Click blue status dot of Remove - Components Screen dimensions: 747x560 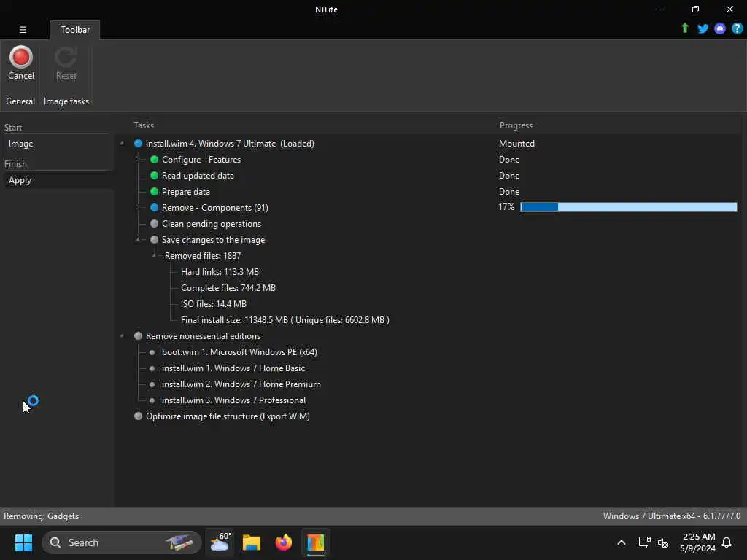(154, 208)
